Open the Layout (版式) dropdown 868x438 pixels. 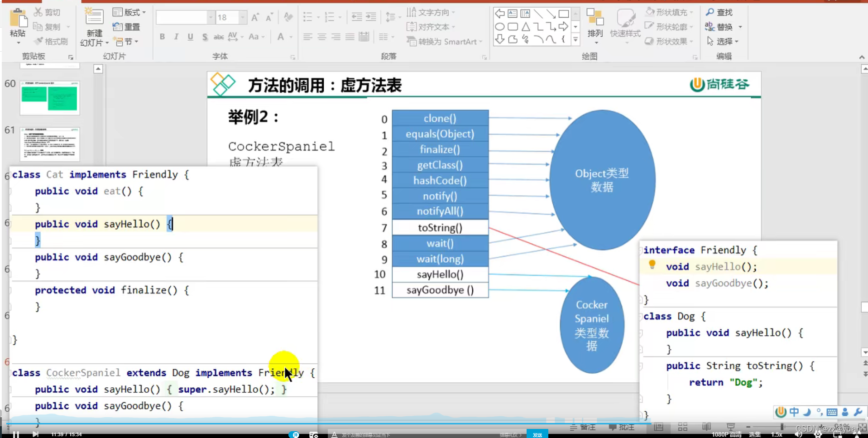click(x=129, y=12)
